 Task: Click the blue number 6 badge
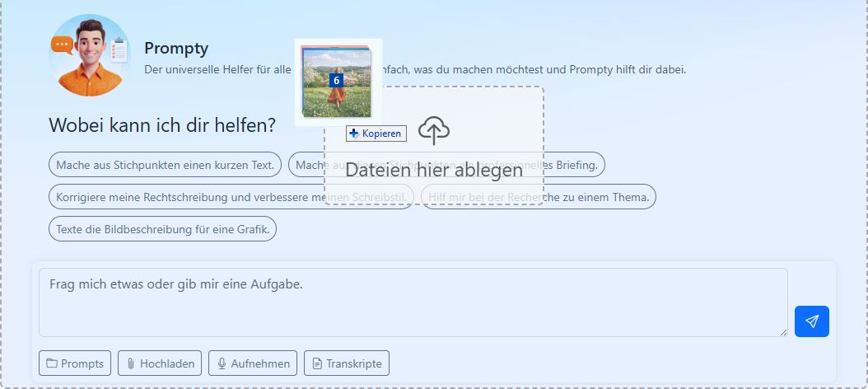click(336, 81)
